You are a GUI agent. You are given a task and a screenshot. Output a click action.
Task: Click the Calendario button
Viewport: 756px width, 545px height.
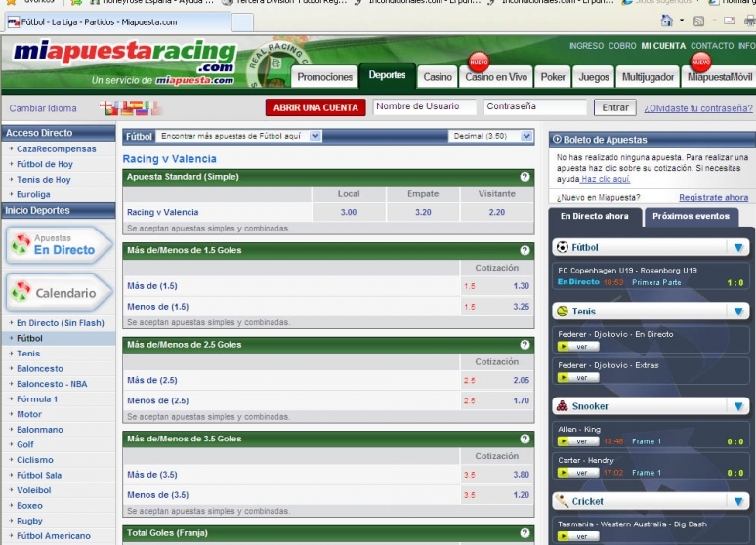coord(59,293)
